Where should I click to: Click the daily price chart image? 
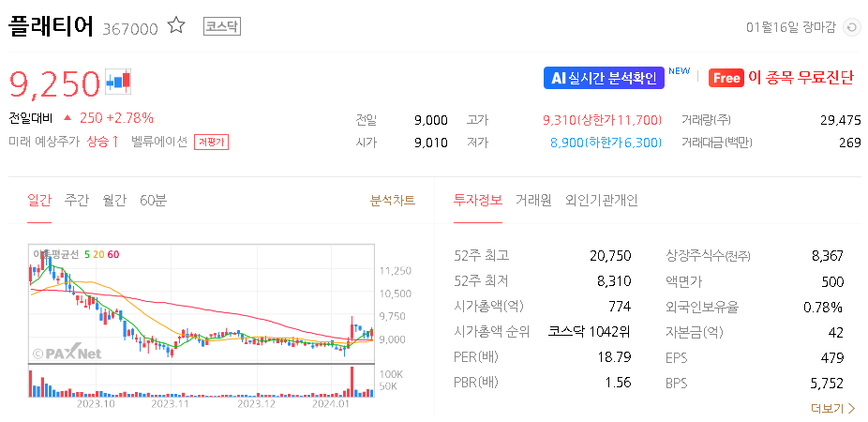pos(201,321)
